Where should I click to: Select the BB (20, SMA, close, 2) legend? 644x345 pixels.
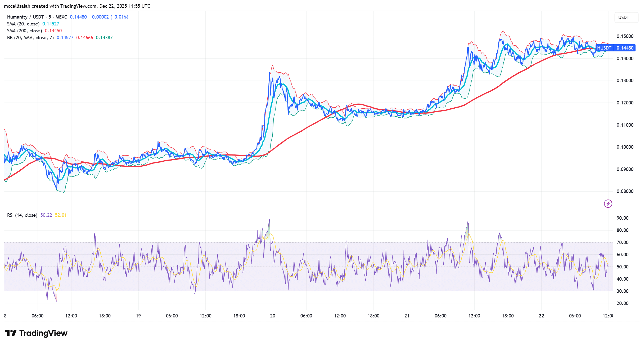(x=30, y=37)
